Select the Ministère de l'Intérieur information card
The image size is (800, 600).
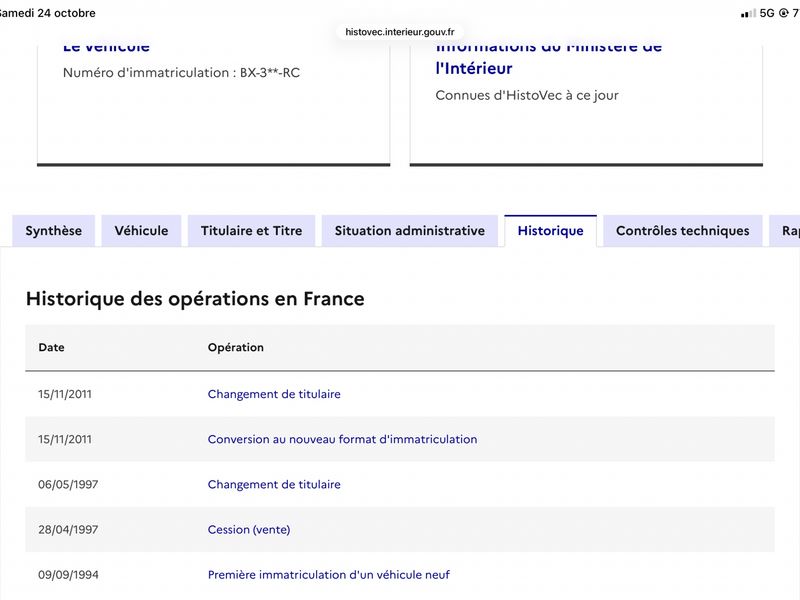click(x=586, y=105)
